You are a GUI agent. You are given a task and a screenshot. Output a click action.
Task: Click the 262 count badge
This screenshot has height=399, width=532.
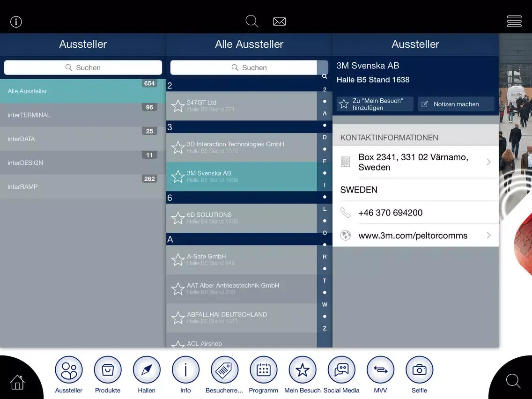tap(149, 179)
